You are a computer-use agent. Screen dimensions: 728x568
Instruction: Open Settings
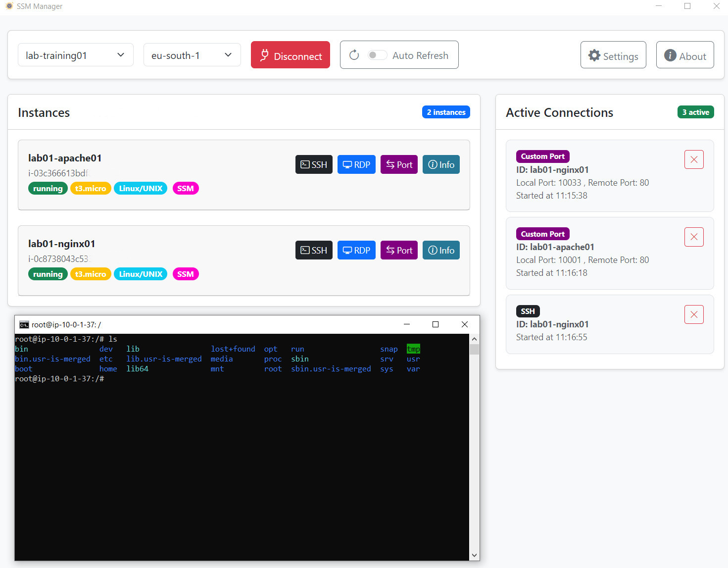[x=613, y=55]
